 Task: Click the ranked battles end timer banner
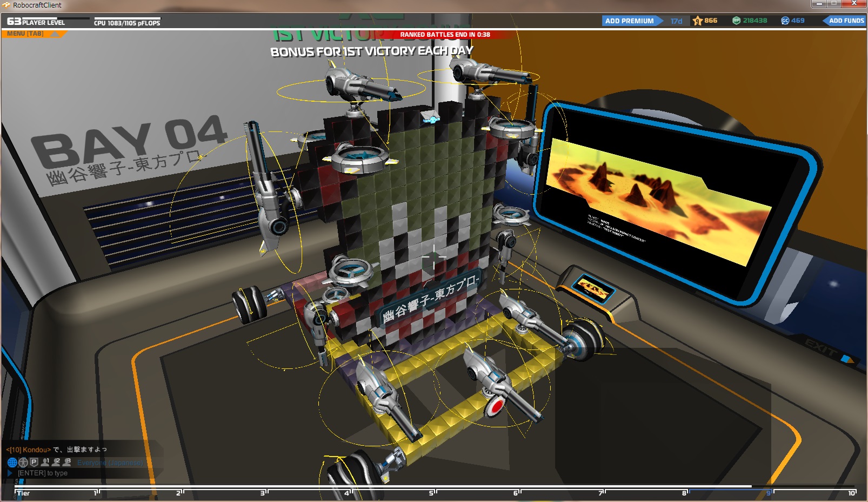click(x=445, y=35)
